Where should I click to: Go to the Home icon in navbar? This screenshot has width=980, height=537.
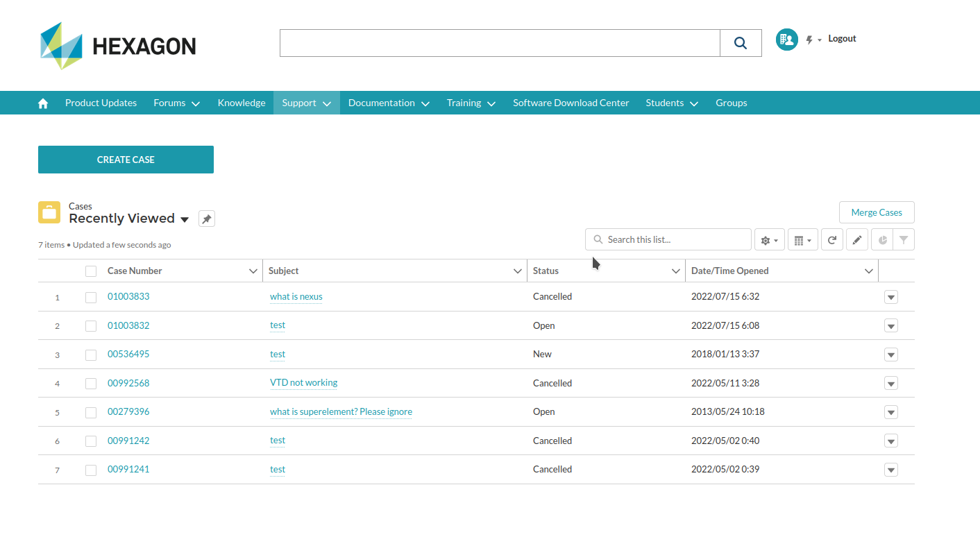pos(43,103)
